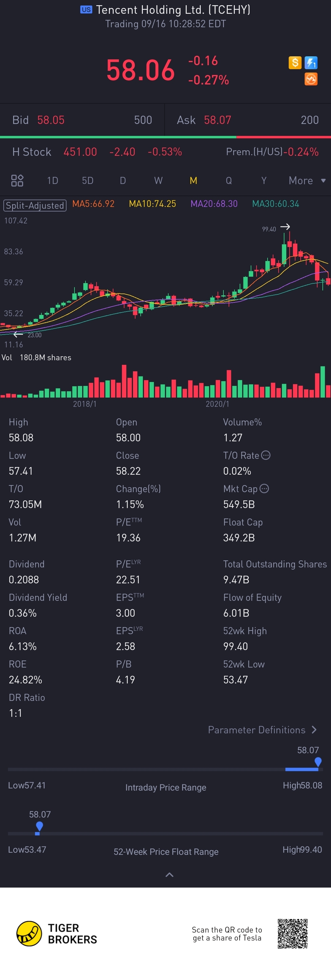
Task: Tap the current price 58.06
Action: (140, 70)
